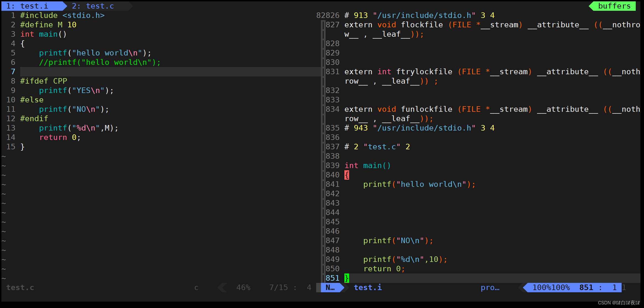644x308 pixels.
Task: Click line number 845 in right gutter
Action: (333, 222)
